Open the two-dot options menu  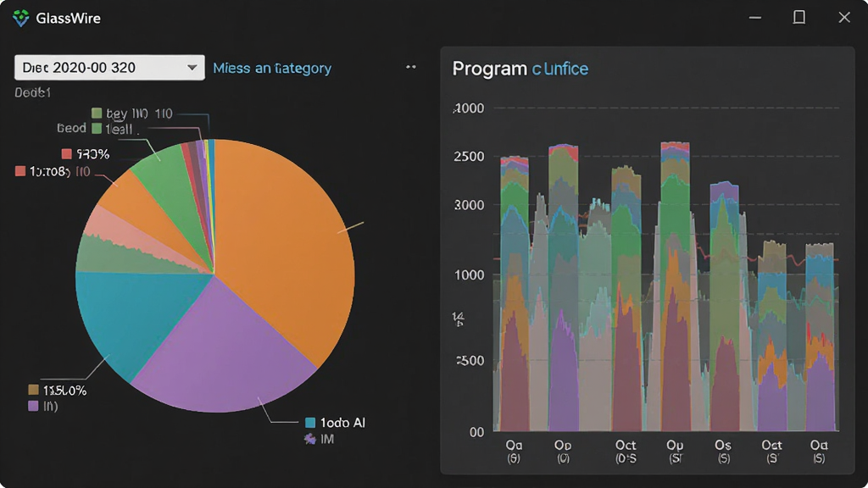click(x=411, y=67)
